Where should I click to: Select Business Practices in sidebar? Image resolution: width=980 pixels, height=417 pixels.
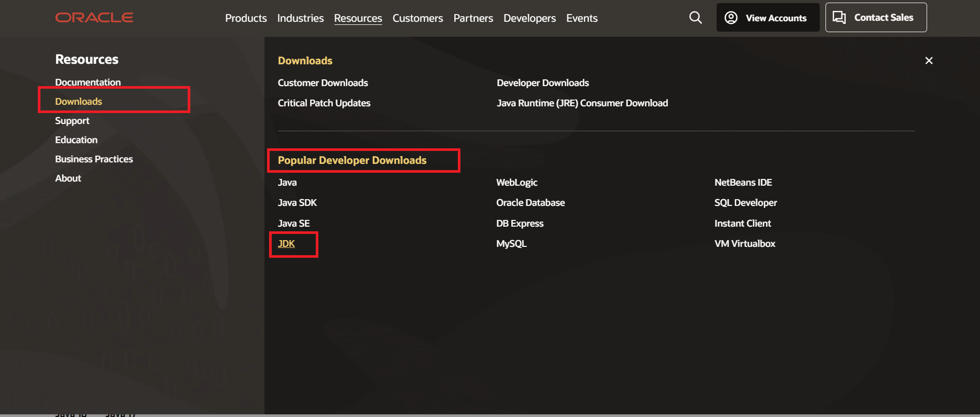(94, 159)
